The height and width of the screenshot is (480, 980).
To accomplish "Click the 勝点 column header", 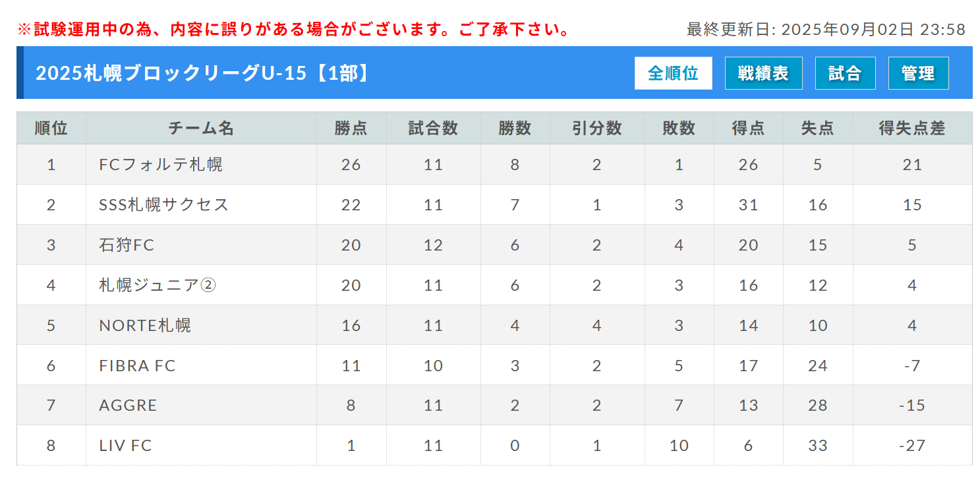I will click(351, 128).
